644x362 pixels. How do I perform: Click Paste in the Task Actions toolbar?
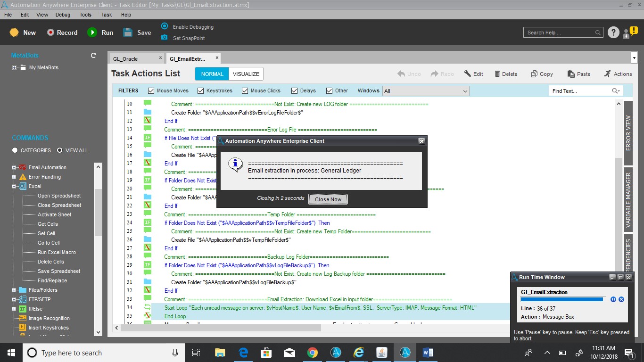pos(579,74)
